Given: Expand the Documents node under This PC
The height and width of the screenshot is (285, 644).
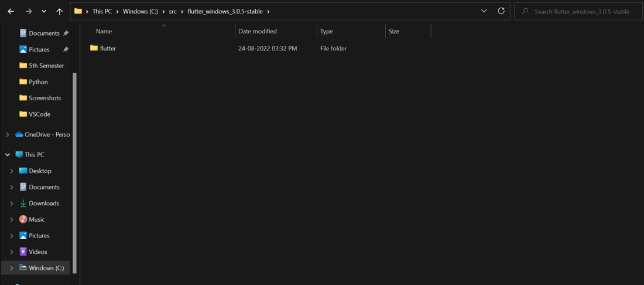Looking at the screenshot, I should [x=12, y=187].
